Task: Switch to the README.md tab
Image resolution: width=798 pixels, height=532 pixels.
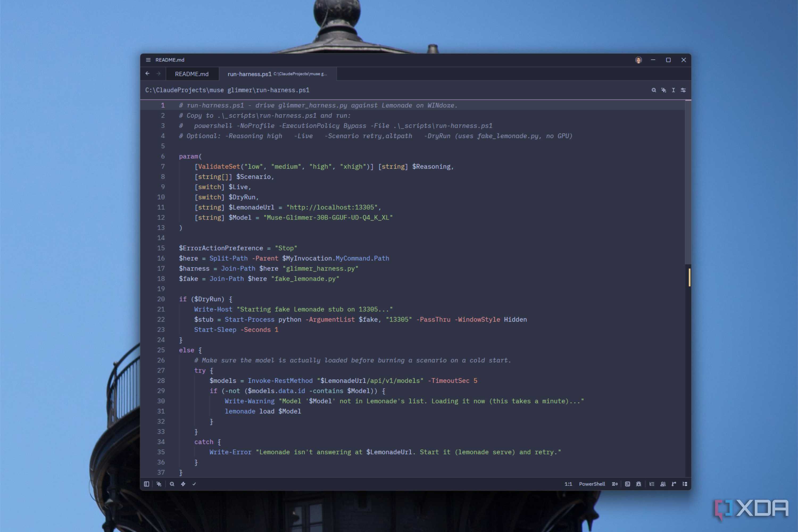Action: [x=192, y=74]
